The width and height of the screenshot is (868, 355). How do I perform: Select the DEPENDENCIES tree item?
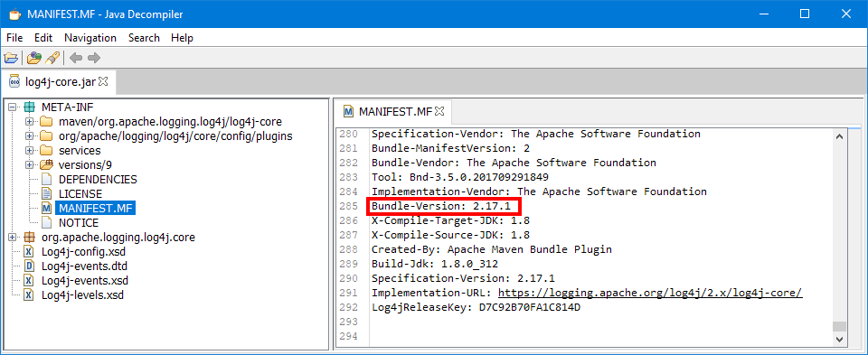(x=98, y=179)
